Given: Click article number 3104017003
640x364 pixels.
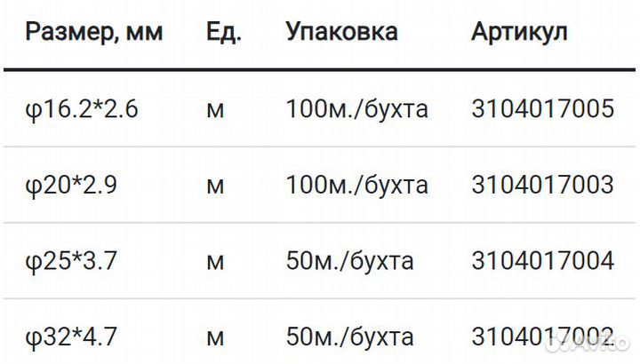Looking at the screenshot, I should 542,186.
